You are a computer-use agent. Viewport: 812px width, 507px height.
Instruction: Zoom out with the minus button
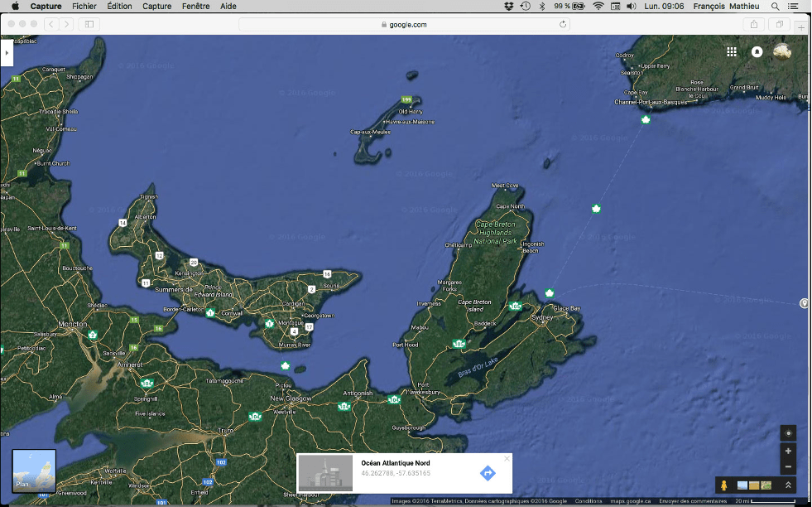click(788, 467)
